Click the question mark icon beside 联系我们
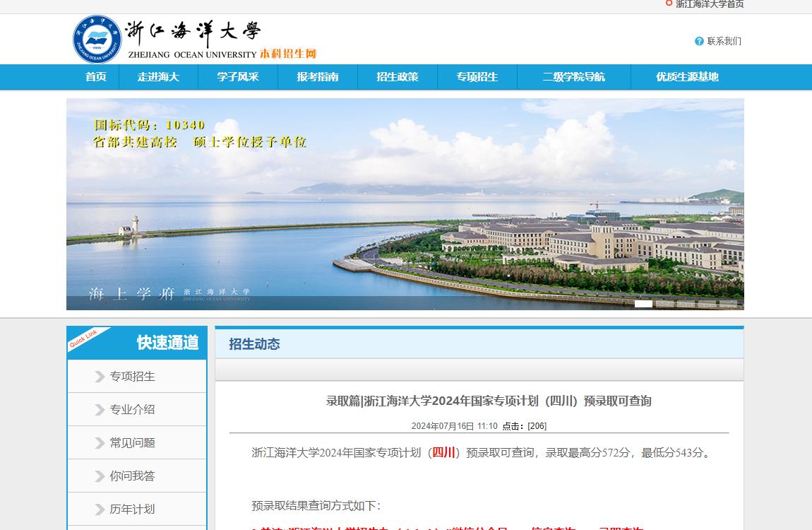Screen dimensions: 812x530 (x=698, y=41)
